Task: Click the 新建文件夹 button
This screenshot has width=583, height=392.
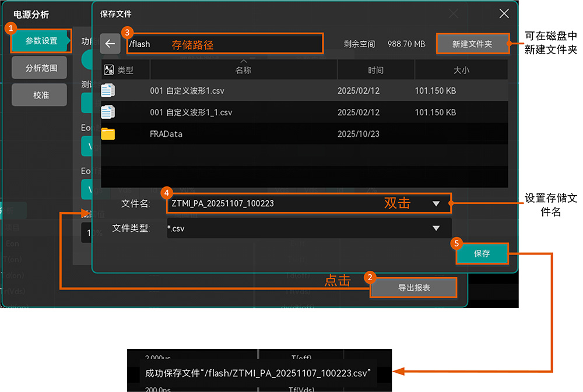Action: (472, 44)
